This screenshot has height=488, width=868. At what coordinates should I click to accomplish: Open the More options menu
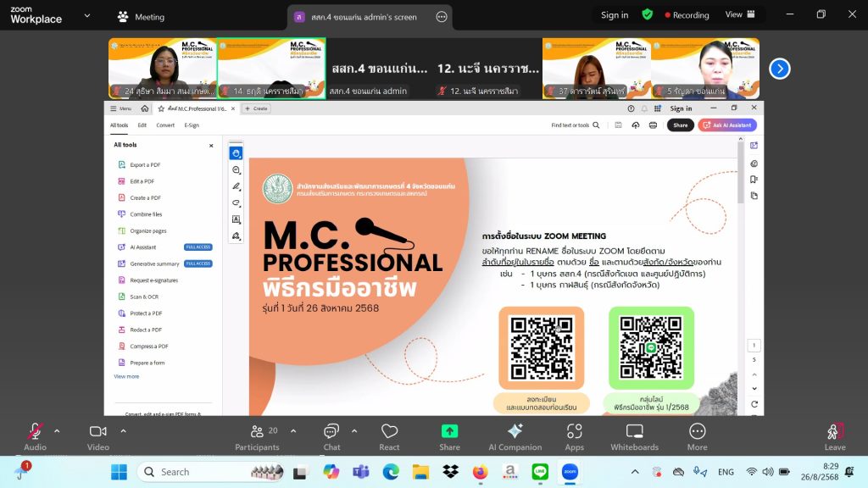(x=697, y=435)
